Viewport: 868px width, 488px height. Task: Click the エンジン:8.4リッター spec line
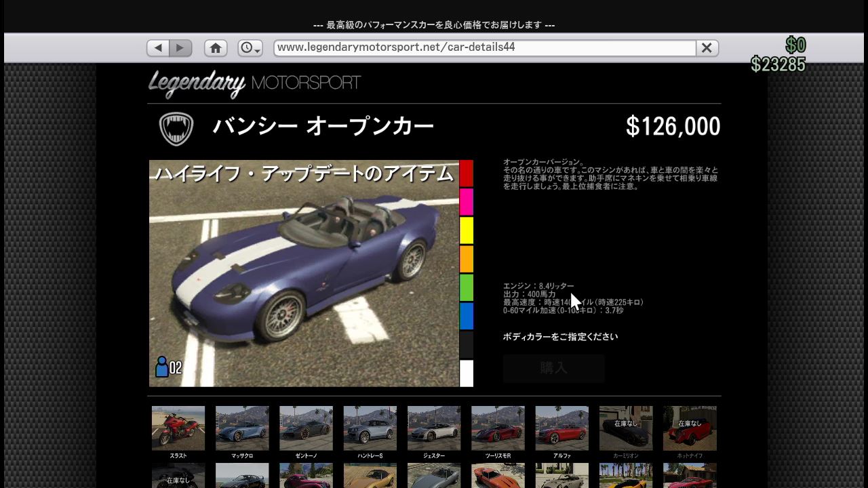pyautogui.click(x=538, y=286)
